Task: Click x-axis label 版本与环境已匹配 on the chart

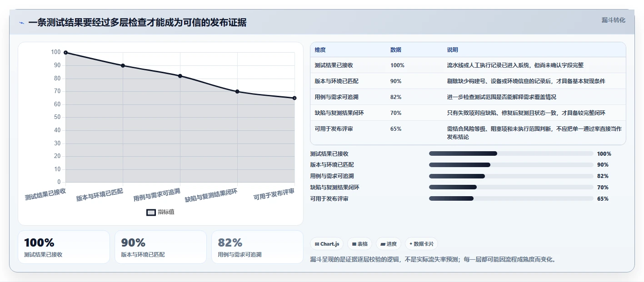Action: 100,195
